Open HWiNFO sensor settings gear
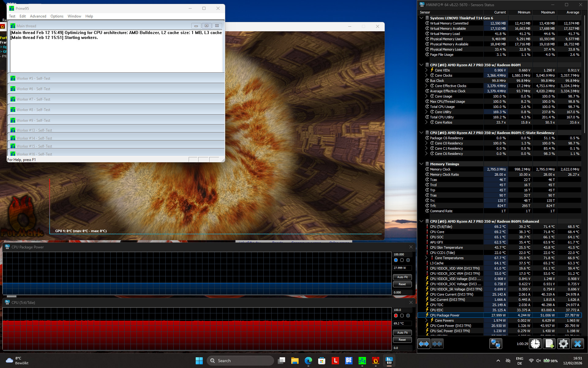 tap(563, 344)
